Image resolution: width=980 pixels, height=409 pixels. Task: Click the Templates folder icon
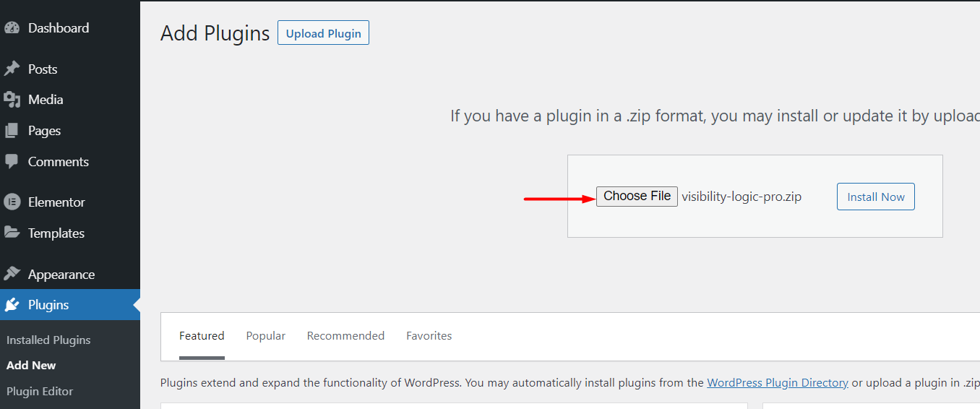[12, 233]
